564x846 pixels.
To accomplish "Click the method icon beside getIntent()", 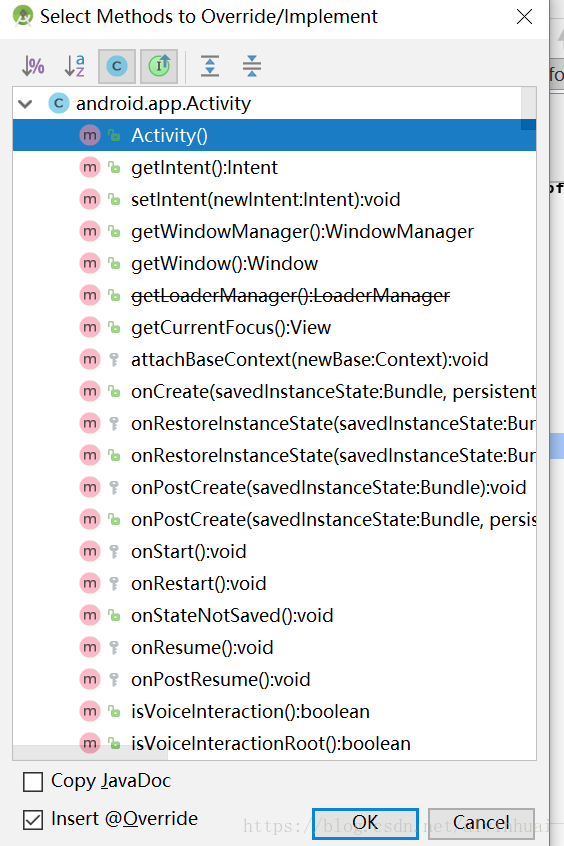I will click(x=90, y=167).
